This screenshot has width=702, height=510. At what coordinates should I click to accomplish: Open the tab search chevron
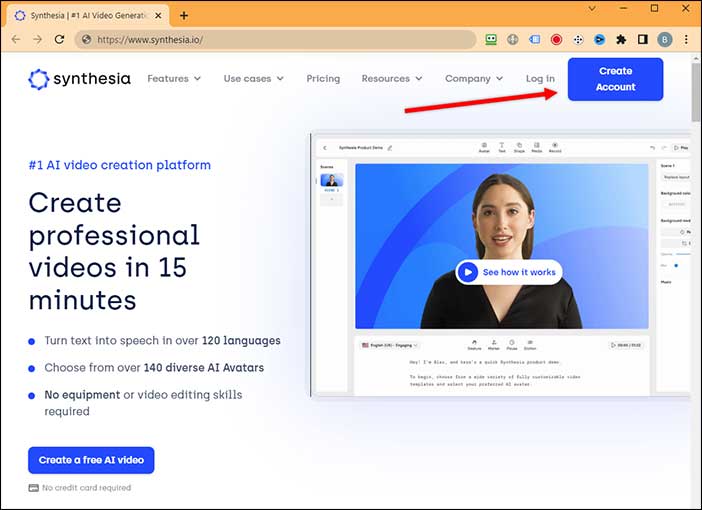click(x=592, y=9)
